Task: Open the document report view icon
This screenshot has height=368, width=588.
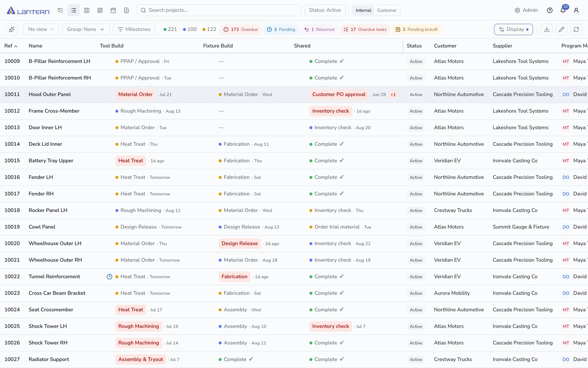Action: tap(126, 10)
